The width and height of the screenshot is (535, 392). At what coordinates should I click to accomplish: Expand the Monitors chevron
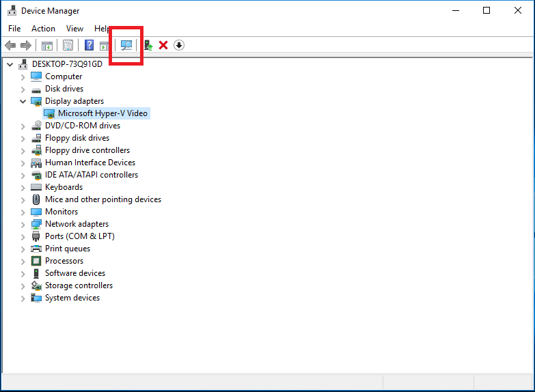[23, 212]
